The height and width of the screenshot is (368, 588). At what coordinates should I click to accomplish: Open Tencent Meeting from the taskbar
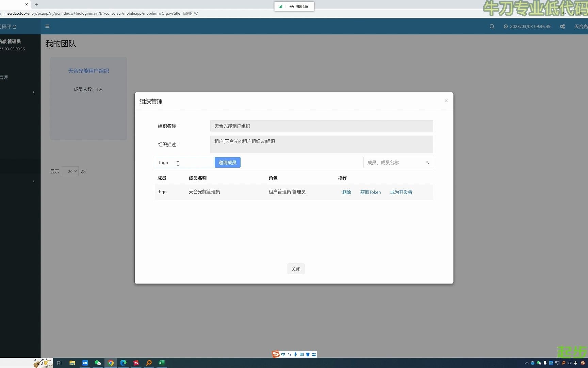click(85, 363)
